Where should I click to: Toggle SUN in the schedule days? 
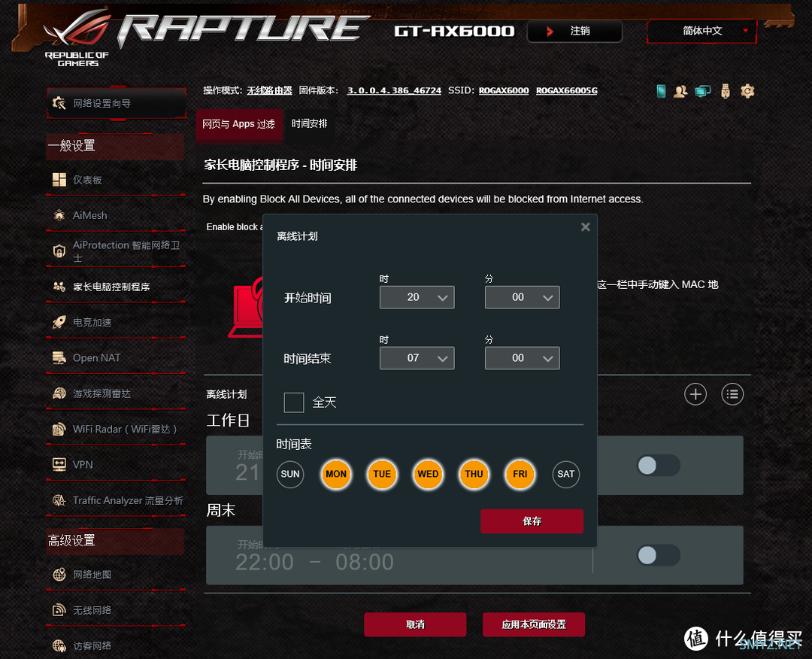pos(290,474)
